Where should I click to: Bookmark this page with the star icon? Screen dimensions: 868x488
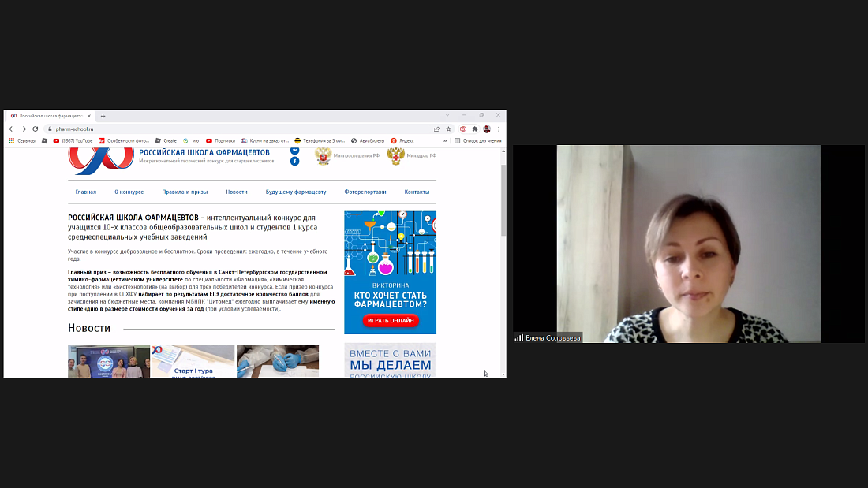448,129
